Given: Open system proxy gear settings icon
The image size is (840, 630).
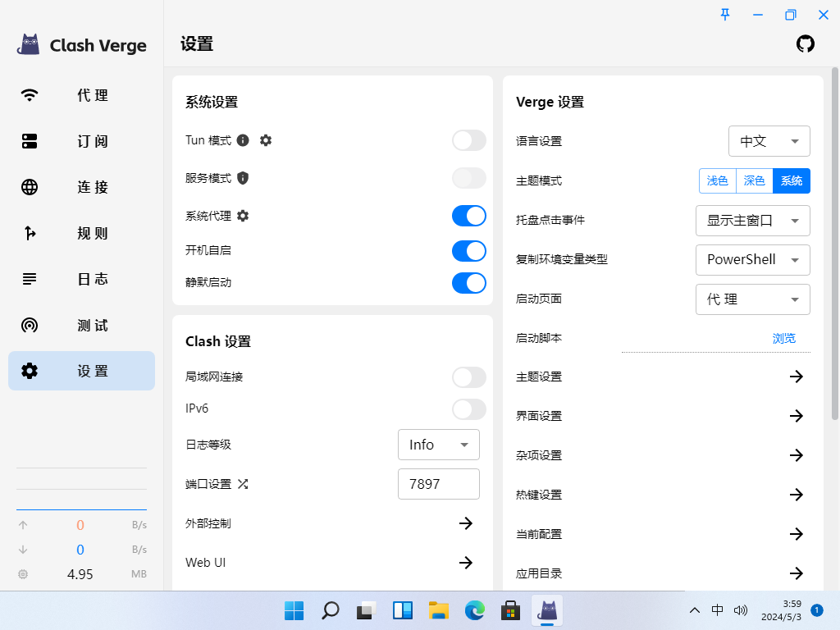Looking at the screenshot, I should click(243, 216).
